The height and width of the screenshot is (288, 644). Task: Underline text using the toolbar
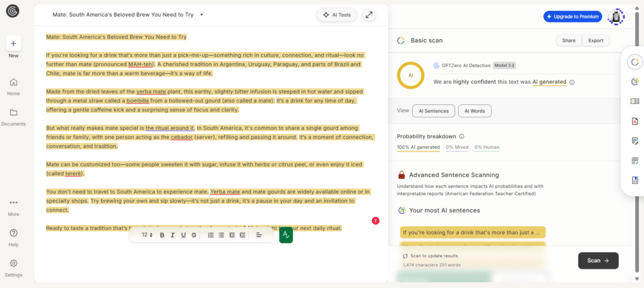coord(184,235)
